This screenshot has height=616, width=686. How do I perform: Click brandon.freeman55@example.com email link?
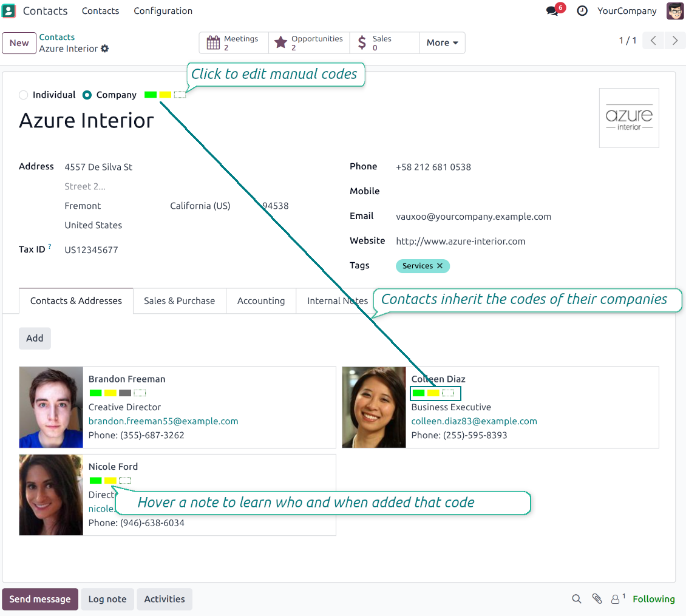tap(163, 421)
